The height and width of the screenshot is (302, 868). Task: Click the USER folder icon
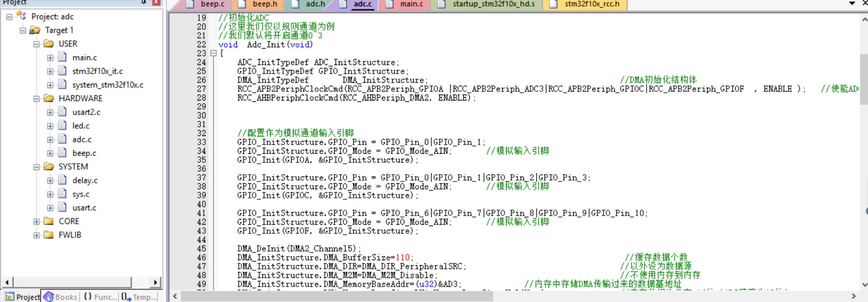point(49,44)
